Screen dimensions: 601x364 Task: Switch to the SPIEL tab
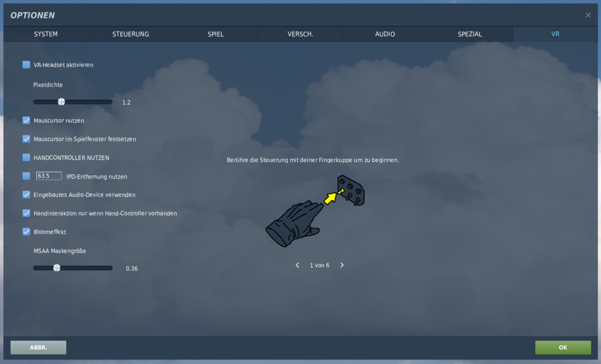(x=215, y=34)
